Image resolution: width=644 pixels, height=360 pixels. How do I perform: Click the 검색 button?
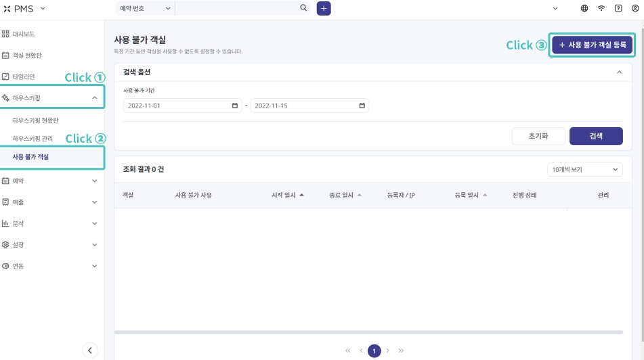click(596, 136)
